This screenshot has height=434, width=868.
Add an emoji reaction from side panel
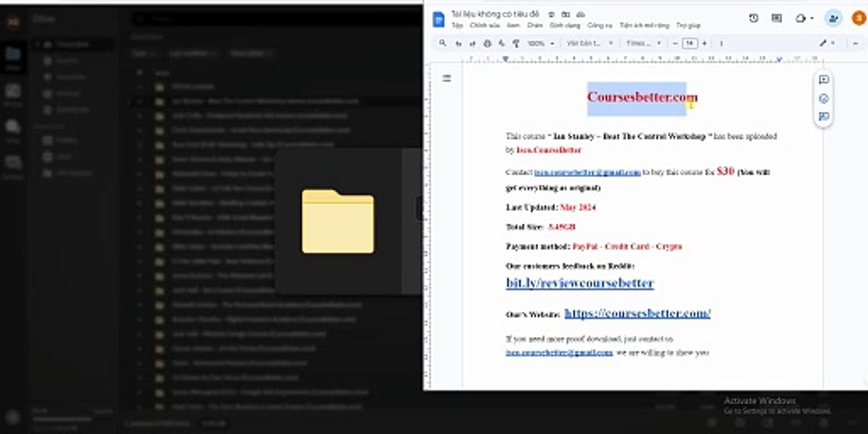pos(823,98)
